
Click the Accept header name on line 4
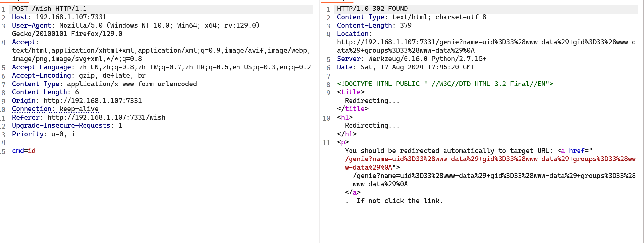pyautogui.click(x=24, y=42)
